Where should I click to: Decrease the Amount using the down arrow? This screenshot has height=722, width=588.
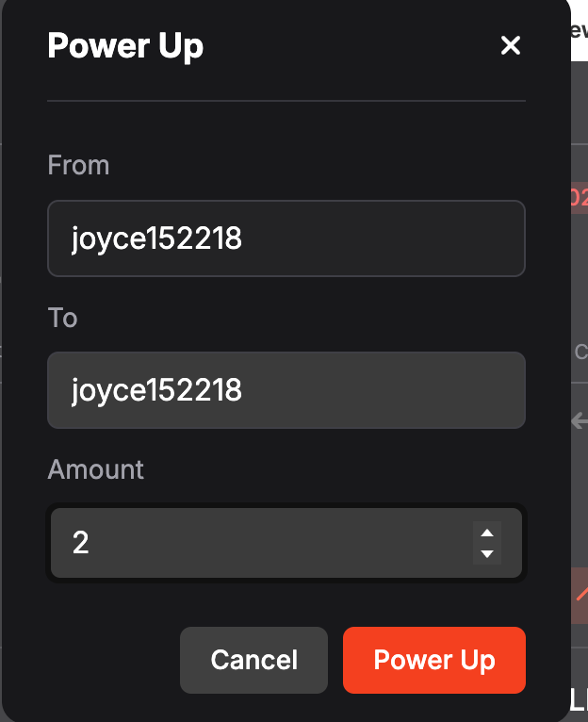pyautogui.click(x=487, y=553)
